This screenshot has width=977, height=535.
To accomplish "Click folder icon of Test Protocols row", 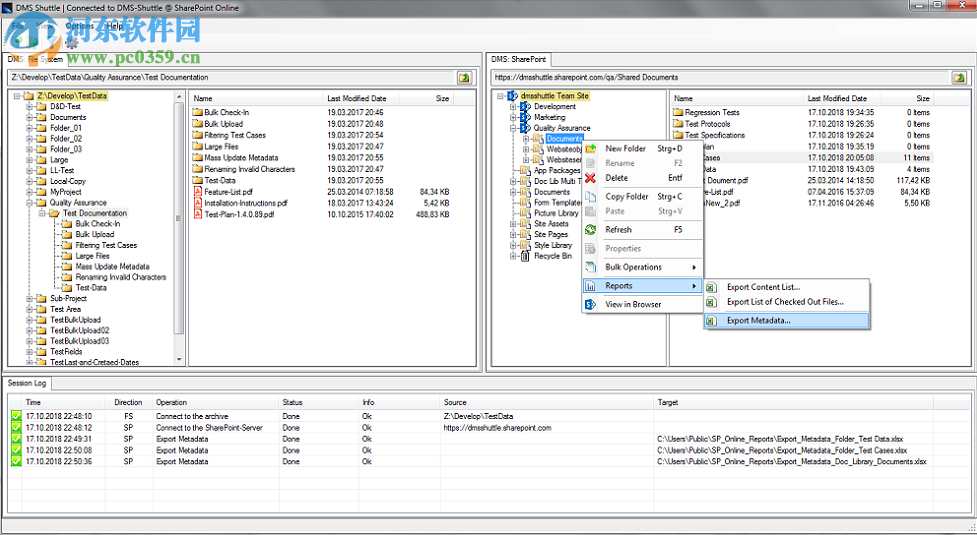I will 679,123.
